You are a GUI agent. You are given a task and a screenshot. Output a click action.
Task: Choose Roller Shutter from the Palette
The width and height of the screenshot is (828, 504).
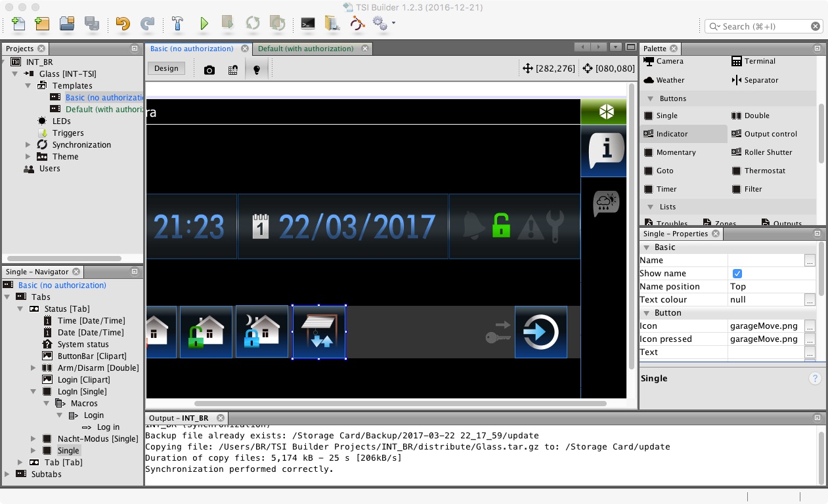[768, 152]
